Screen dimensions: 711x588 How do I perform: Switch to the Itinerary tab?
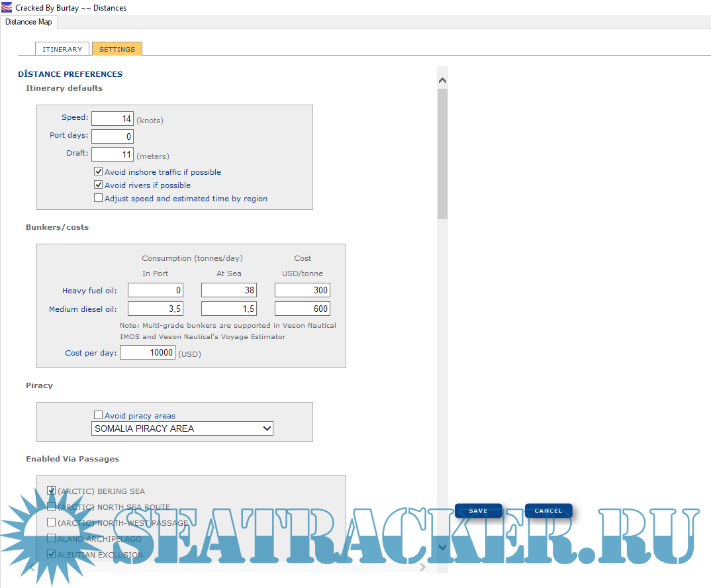click(62, 49)
